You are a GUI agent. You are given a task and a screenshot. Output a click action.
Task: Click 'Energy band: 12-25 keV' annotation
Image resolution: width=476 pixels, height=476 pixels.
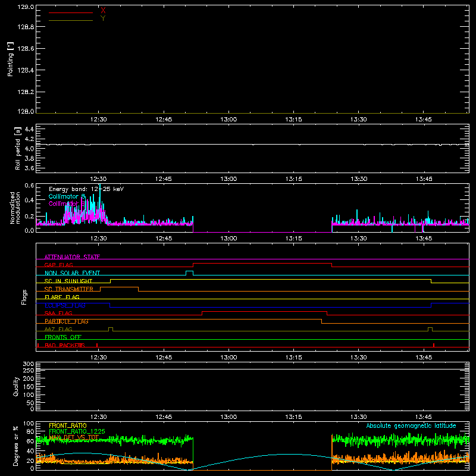click(x=86, y=189)
